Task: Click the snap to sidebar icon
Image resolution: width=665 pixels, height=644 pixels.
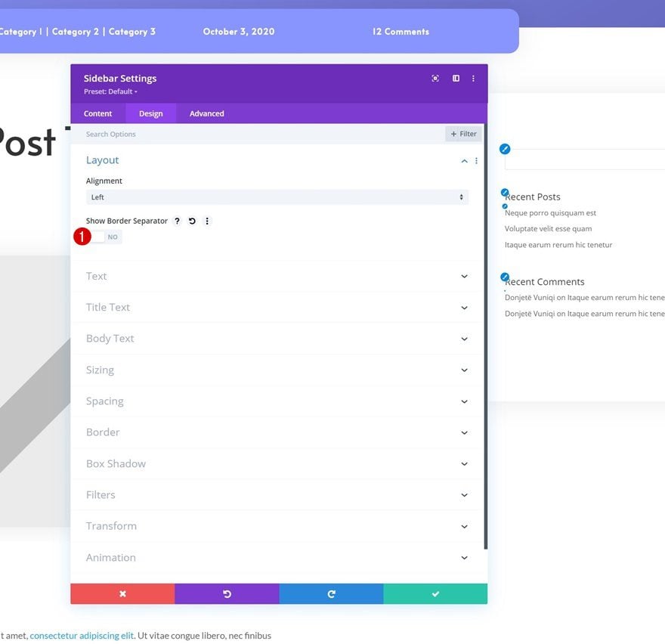Action: [456, 79]
